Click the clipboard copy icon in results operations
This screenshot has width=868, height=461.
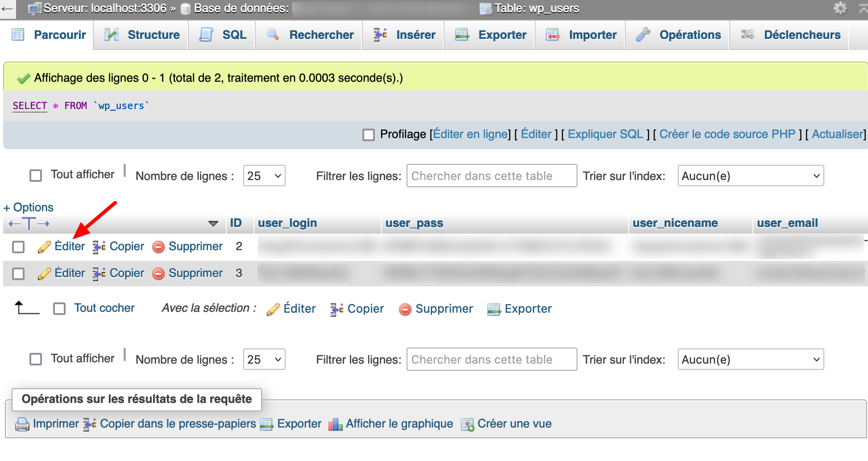click(90, 424)
